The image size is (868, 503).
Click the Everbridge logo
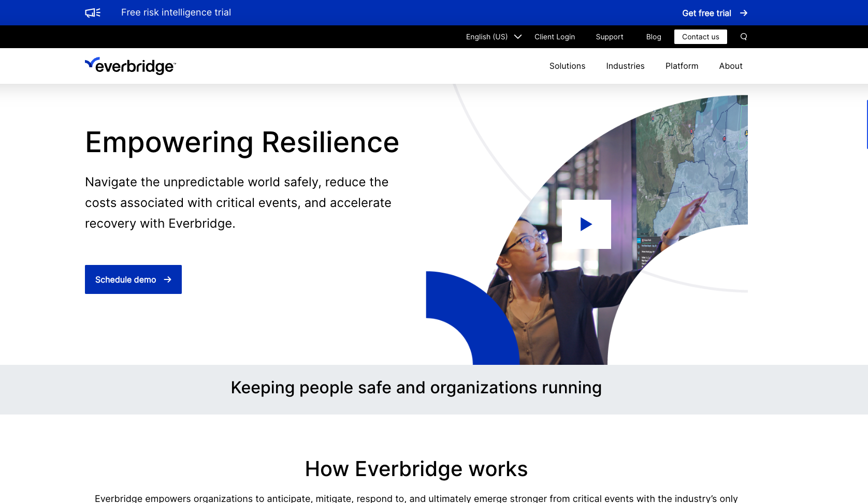[x=131, y=66]
